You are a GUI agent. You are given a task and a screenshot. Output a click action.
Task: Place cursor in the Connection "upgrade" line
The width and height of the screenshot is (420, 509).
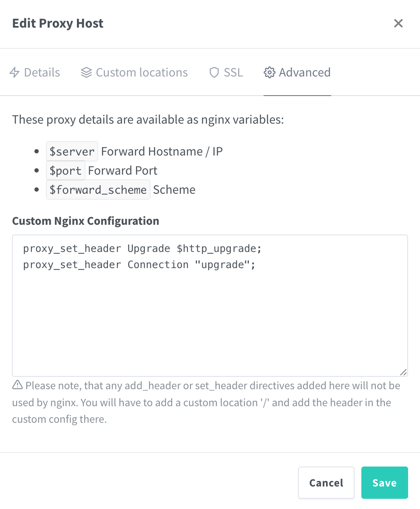(x=139, y=265)
